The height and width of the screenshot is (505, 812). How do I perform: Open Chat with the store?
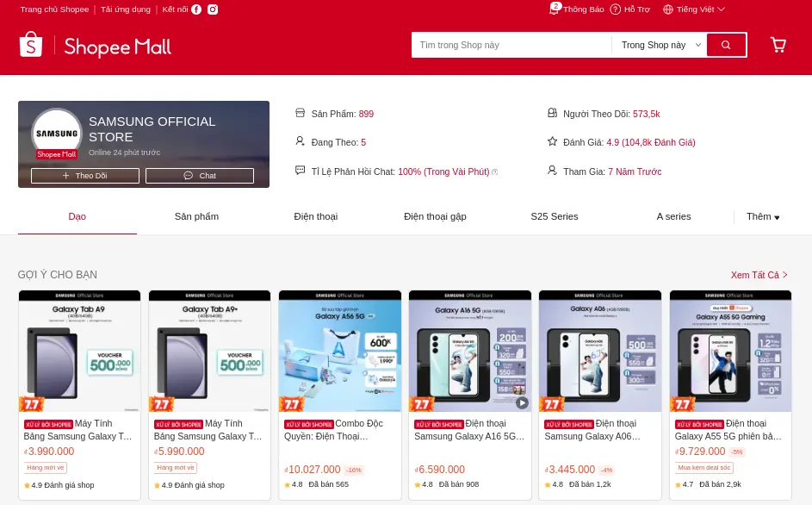(x=200, y=176)
